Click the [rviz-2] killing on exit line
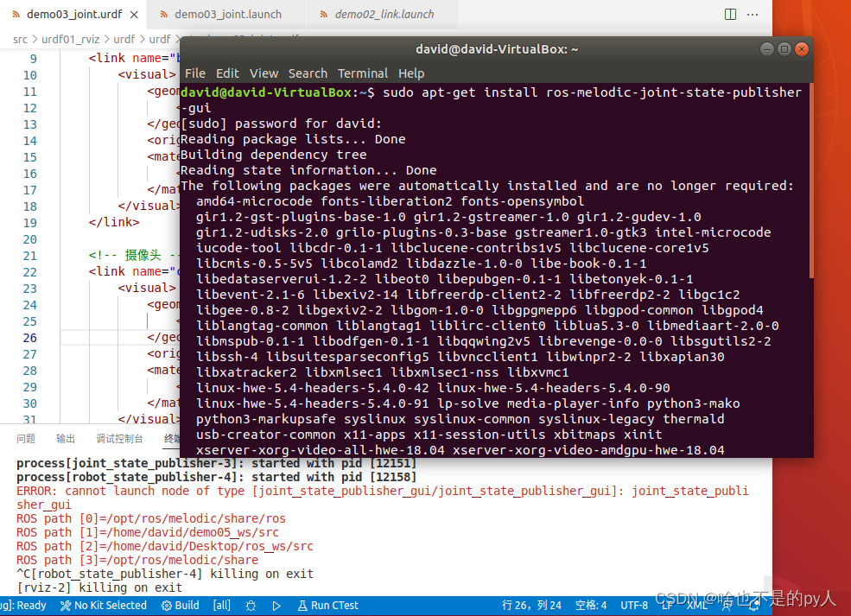This screenshot has height=616, width=851. pos(99,587)
